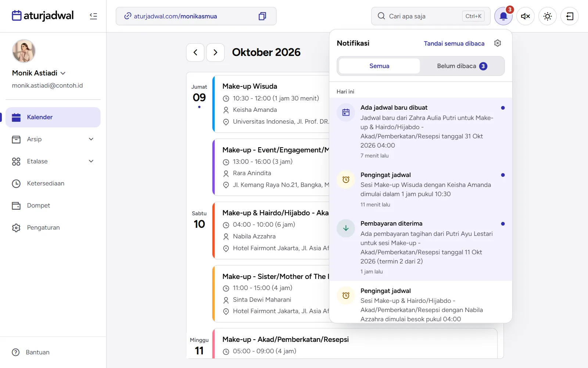Copy the aturjadwal.com/monikasmua link

coord(262,16)
